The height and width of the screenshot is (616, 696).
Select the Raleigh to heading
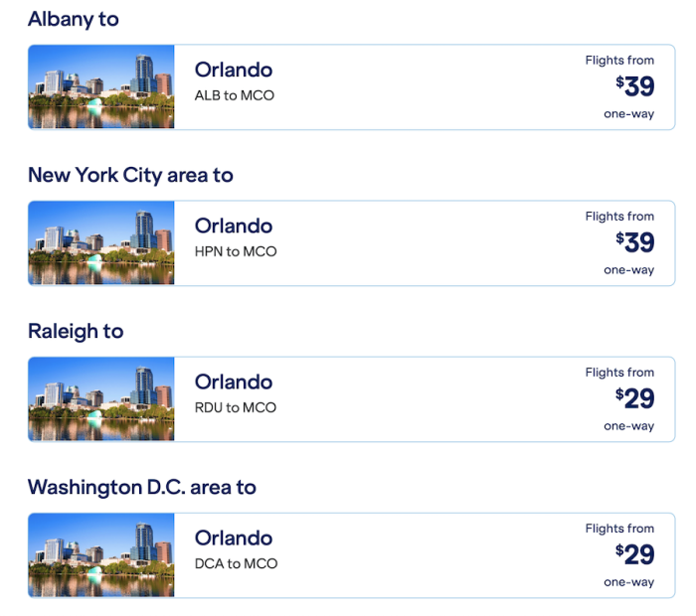coord(76,332)
